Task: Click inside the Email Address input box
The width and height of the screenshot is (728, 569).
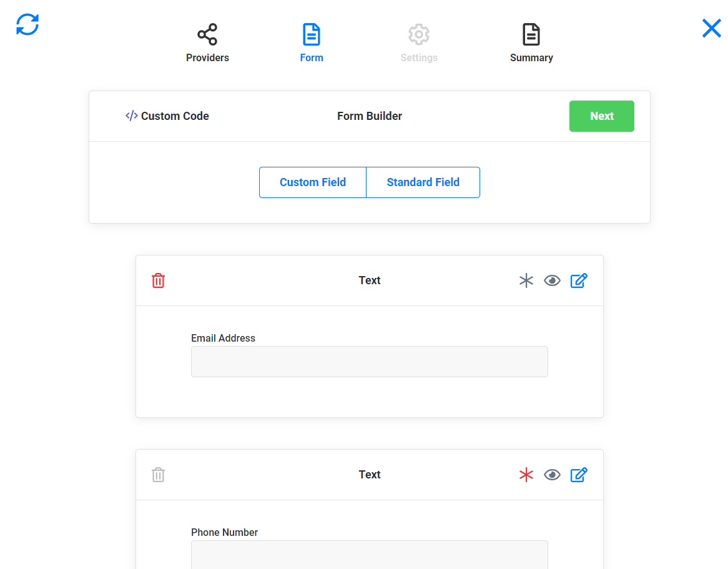Action: coord(369,361)
